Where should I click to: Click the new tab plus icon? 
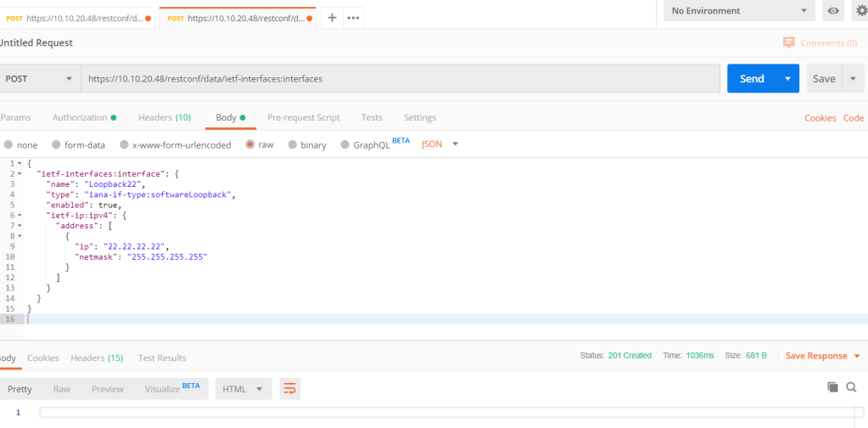pos(332,17)
